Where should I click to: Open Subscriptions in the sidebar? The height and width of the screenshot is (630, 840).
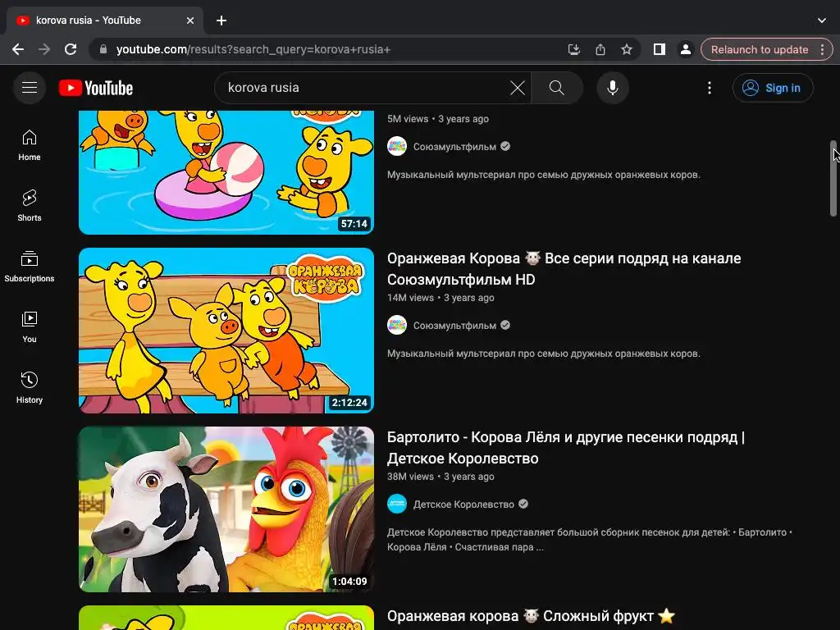click(x=30, y=267)
